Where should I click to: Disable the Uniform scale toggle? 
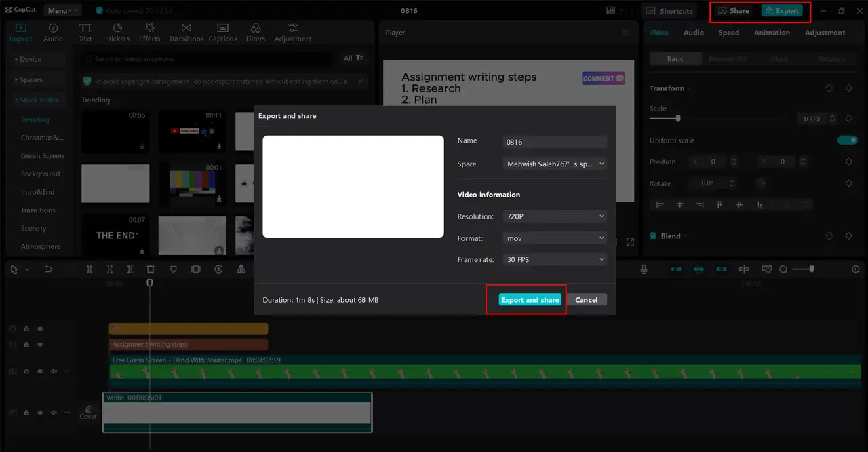pyautogui.click(x=848, y=140)
